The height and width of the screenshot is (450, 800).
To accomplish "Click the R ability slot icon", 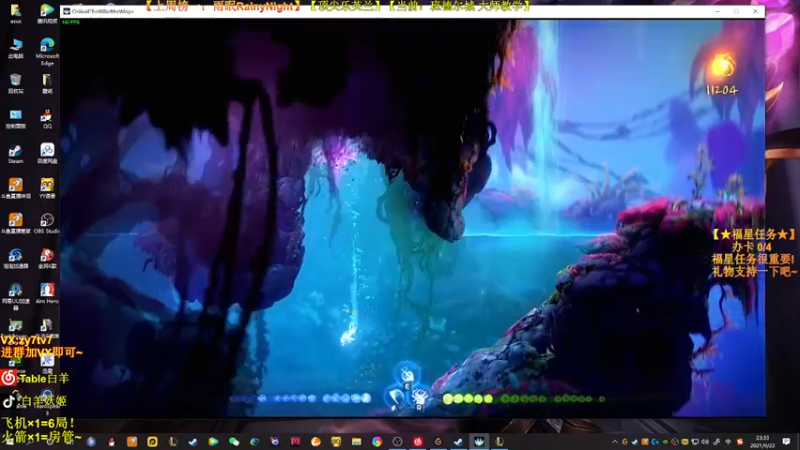I will click(419, 398).
